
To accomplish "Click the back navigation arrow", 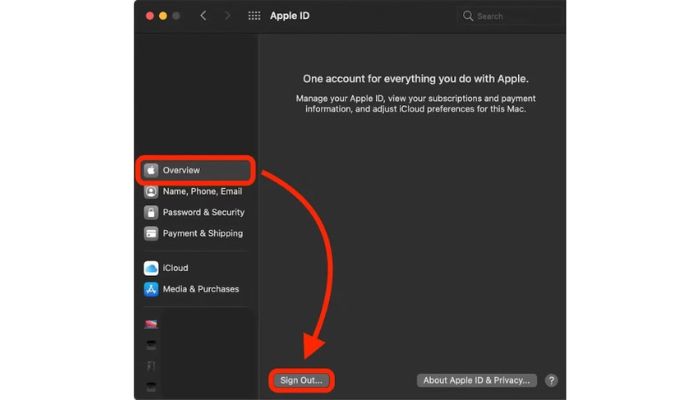I will [x=203, y=16].
